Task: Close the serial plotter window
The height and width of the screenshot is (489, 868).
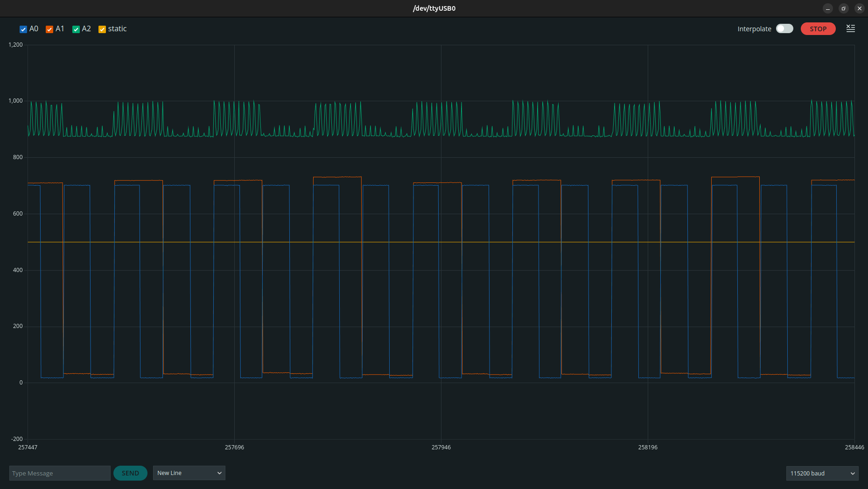Action: point(859,8)
